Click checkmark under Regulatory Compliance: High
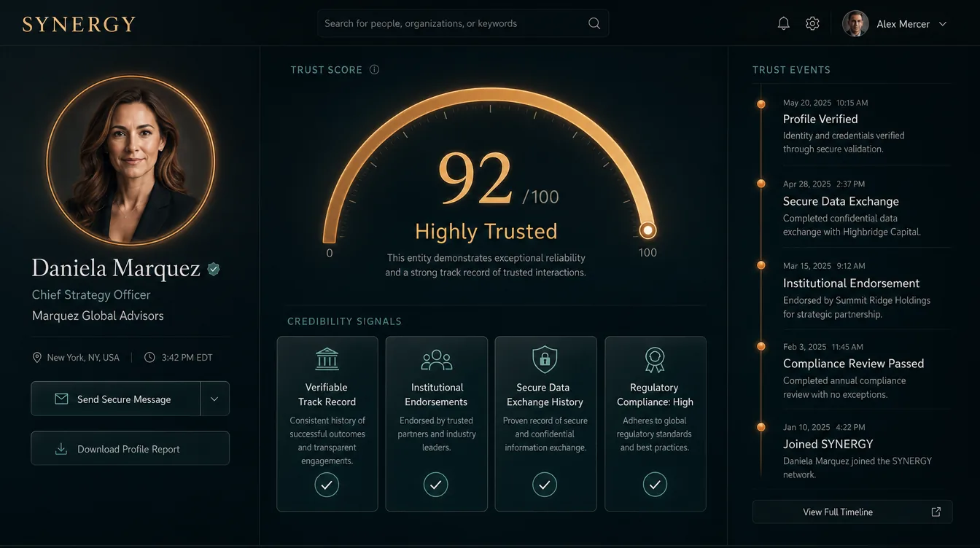The width and height of the screenshot is (980, 548). point(655,485)
